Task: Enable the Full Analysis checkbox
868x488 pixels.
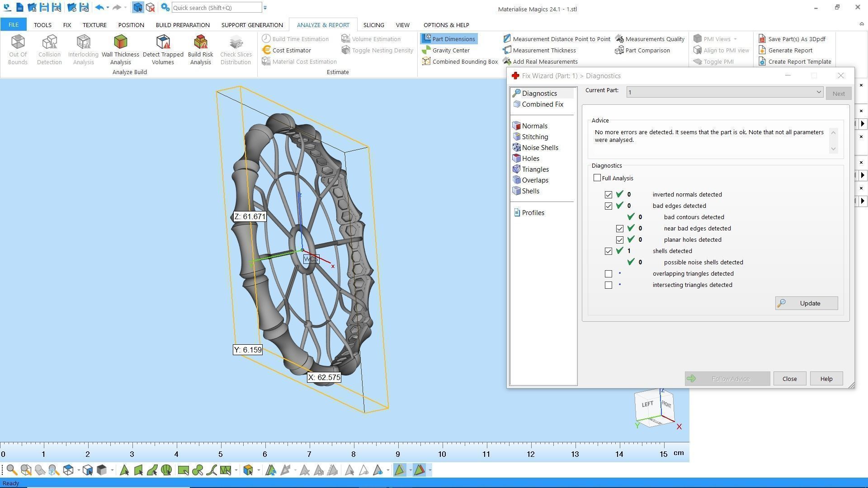Action: 597,178
